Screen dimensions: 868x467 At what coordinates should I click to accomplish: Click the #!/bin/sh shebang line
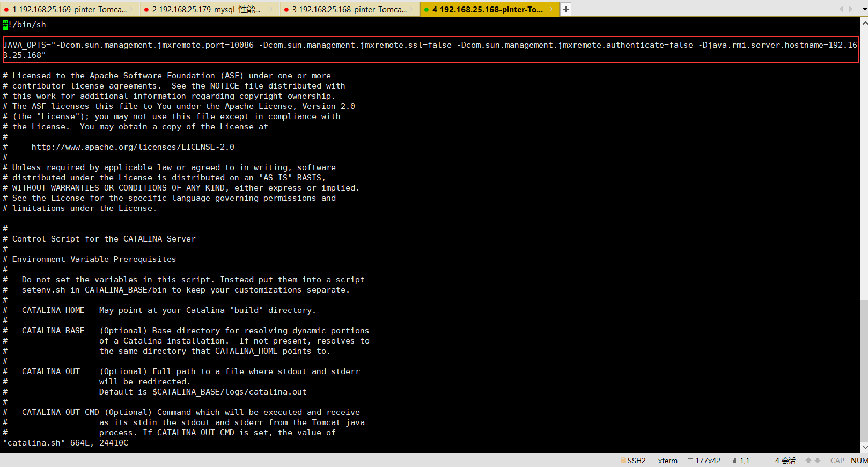[25, 25]
